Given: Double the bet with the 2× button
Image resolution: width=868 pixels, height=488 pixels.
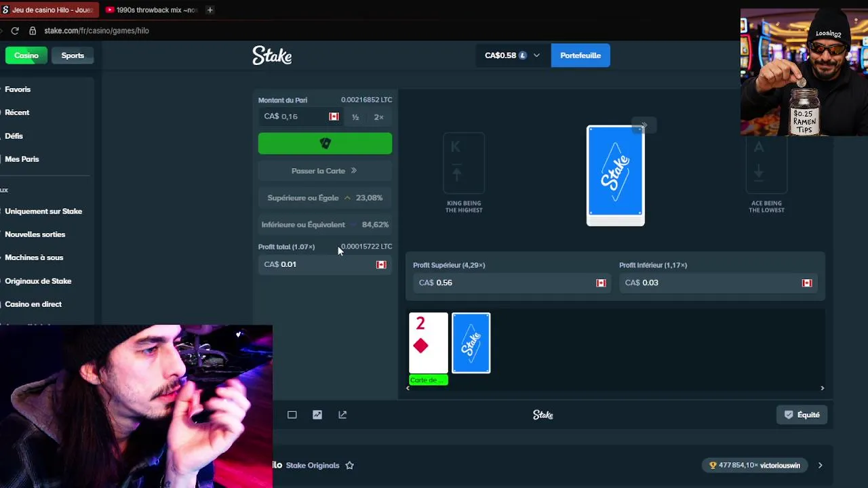Looking at the screenshot, I should 378,117.
